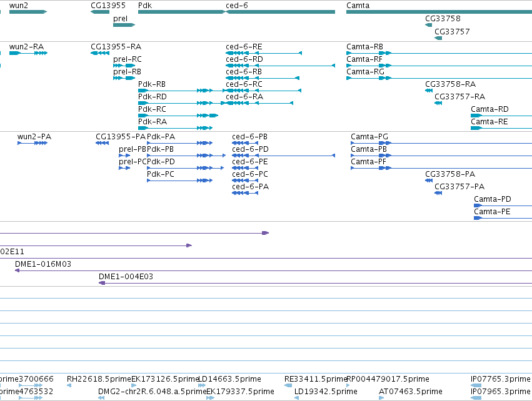Select the RE33411.5prime EST label

pos(316,379)
